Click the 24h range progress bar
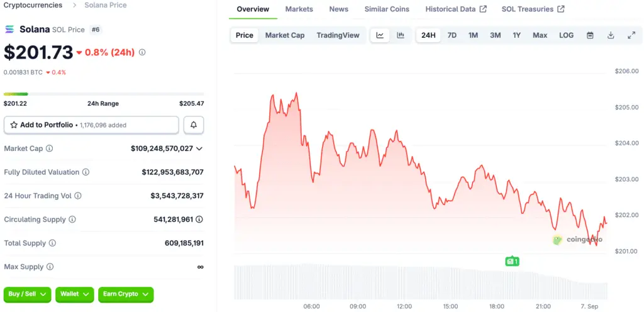The image size is (644, 312). (x=104, y=94)
